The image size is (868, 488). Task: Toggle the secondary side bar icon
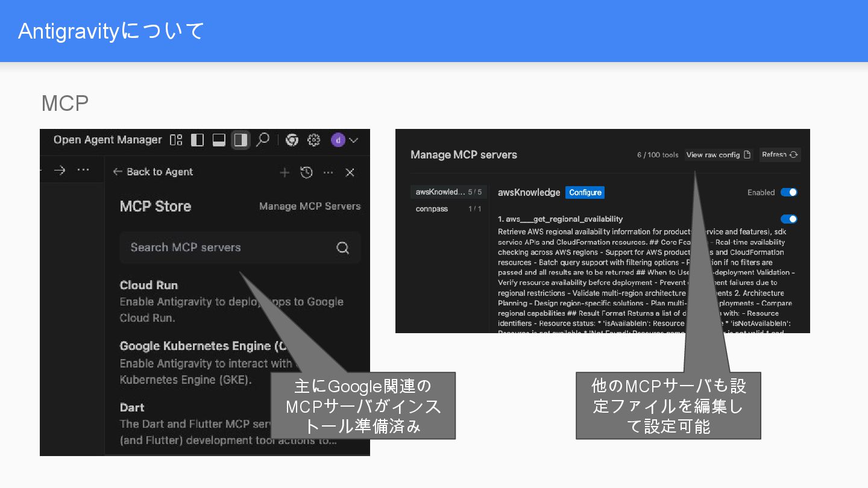click(241, 140)
